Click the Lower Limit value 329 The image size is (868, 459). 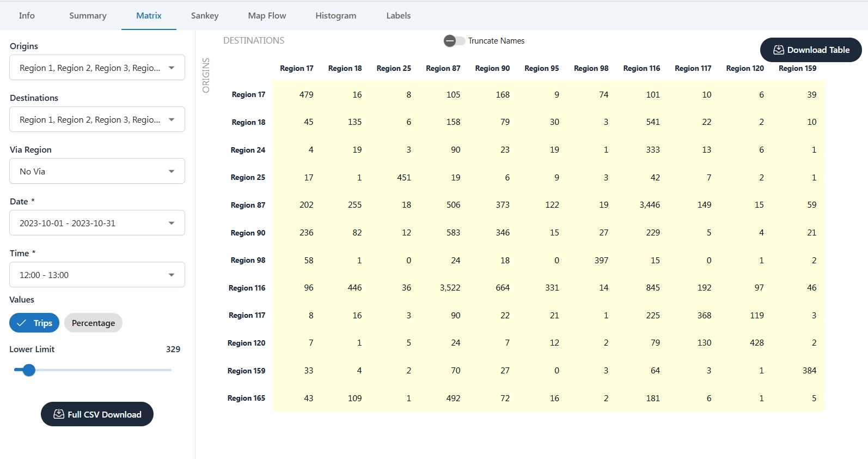coord(173,349)
